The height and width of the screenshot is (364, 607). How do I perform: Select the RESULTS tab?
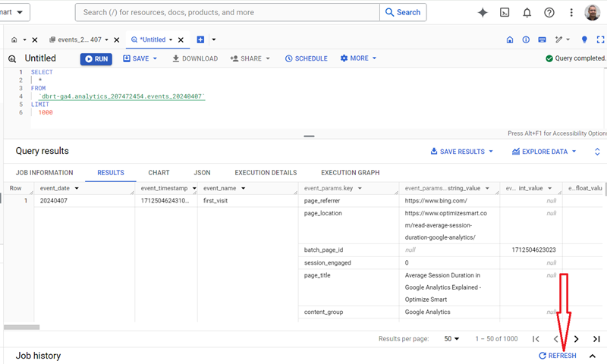tap(111, 173)
